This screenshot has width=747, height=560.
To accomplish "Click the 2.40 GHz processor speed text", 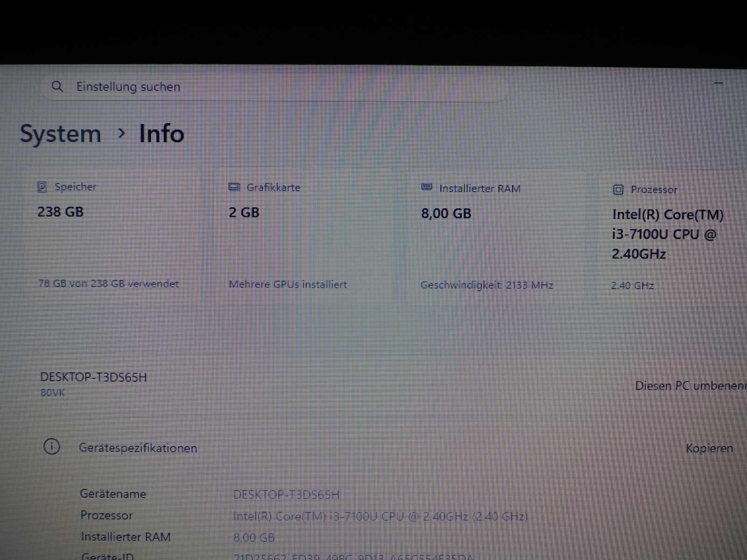I will [633, 286].
